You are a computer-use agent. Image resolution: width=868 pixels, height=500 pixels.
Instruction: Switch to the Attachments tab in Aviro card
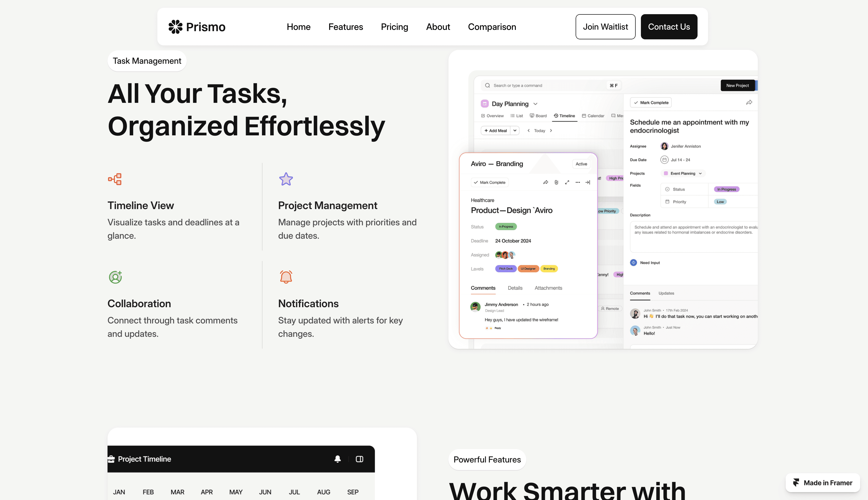tap(548, 288)
